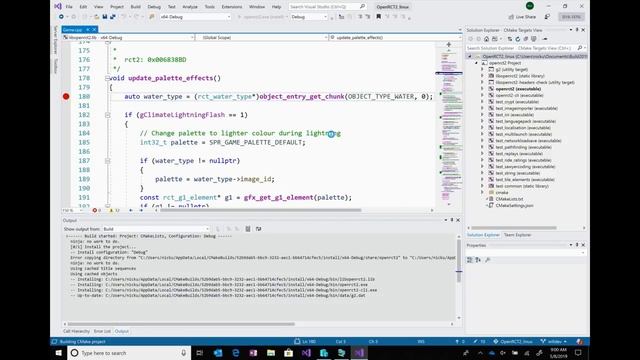Clear all text in the Output window
Viewport: 640px width, 360px height.
[248, 229]
